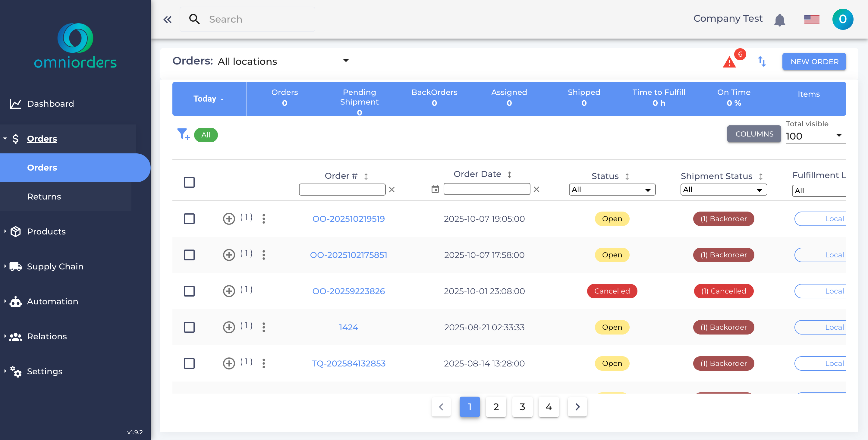Open the notifications bell
Screen dimensions: 868x440
point(780,19)
